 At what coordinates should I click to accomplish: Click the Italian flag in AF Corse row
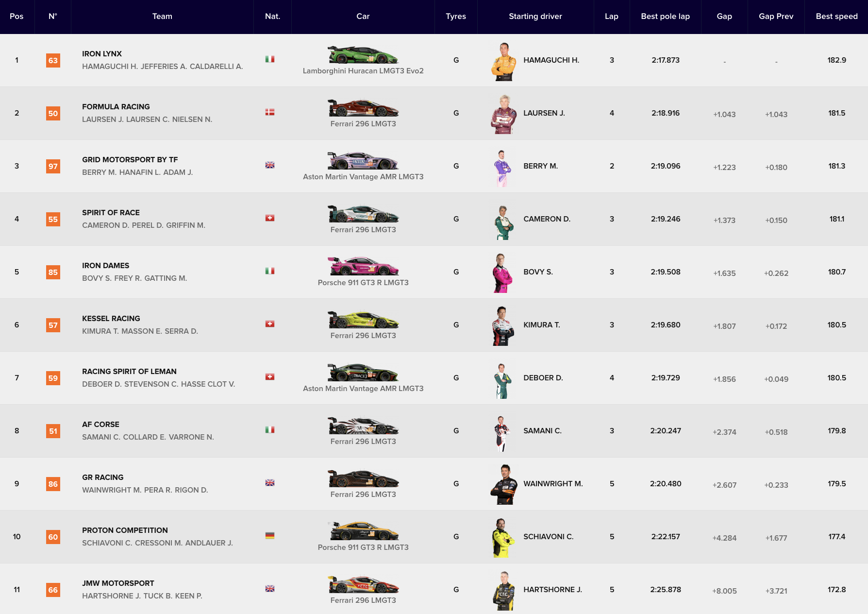pos(270,430)
